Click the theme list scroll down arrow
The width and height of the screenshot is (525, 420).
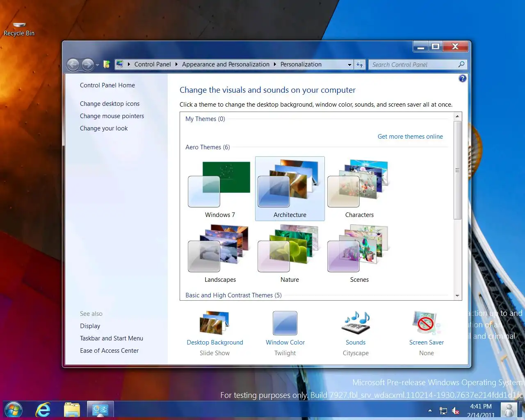457,296
